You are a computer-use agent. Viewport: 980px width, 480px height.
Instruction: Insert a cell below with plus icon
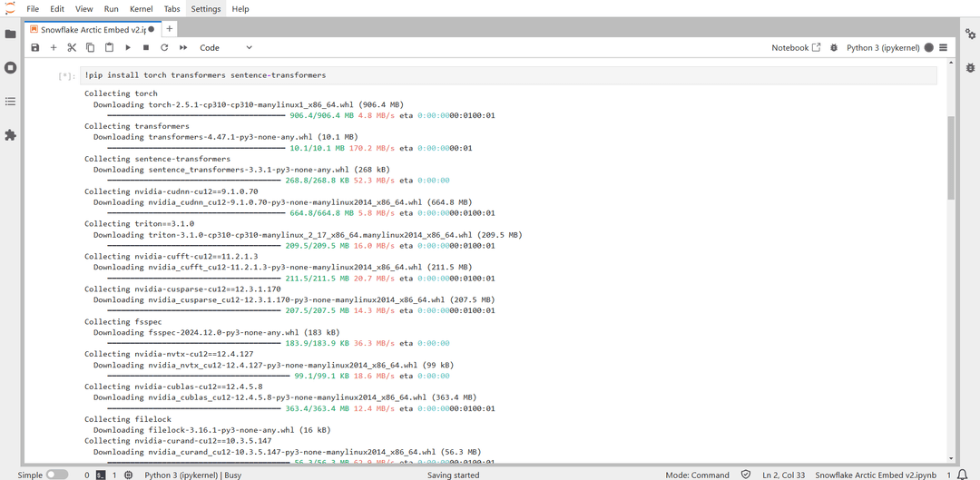click(x=54, y=47)
